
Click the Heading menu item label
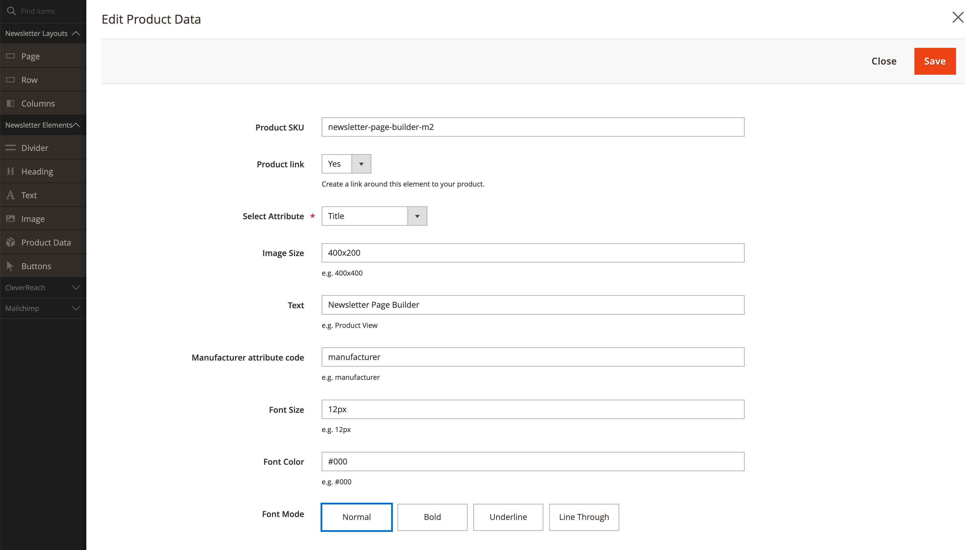tap(37, 172)
